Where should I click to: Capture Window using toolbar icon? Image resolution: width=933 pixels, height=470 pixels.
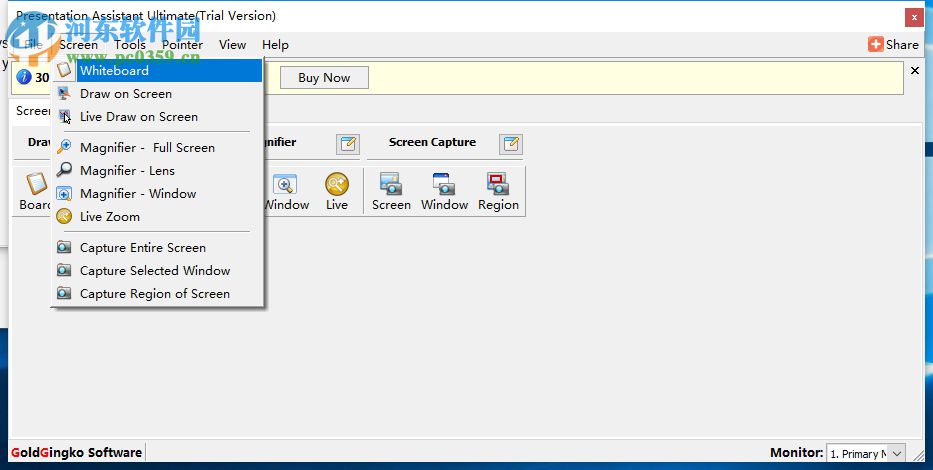[444, 192]
